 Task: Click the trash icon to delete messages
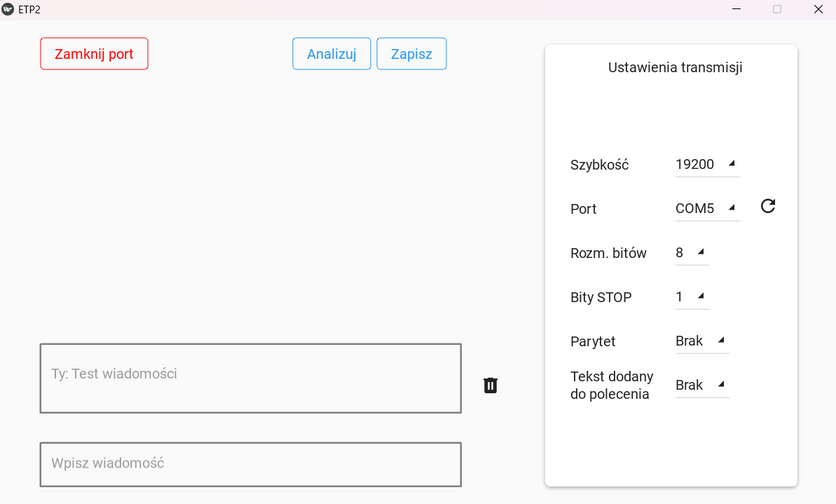(x=490, y=385)
